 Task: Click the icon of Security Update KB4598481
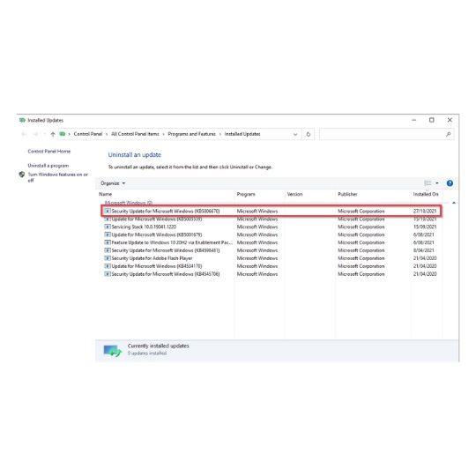coord(108,250)
